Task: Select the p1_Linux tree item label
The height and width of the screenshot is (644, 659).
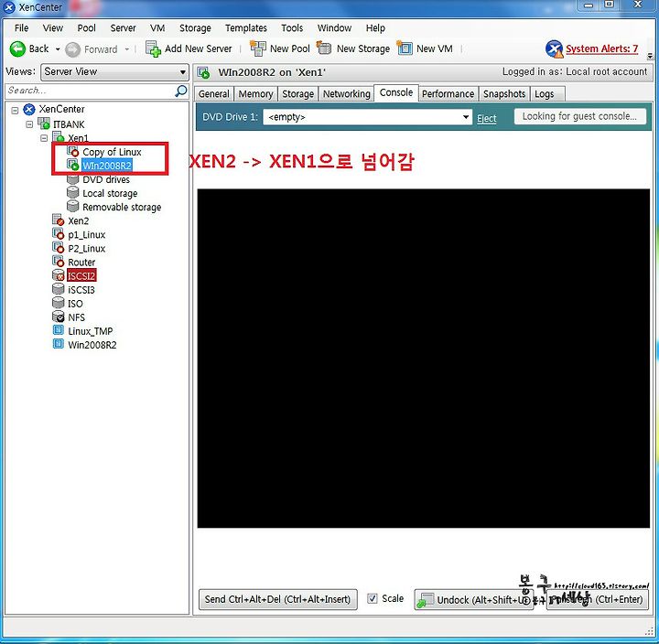Action: click(x=87, y=234)
